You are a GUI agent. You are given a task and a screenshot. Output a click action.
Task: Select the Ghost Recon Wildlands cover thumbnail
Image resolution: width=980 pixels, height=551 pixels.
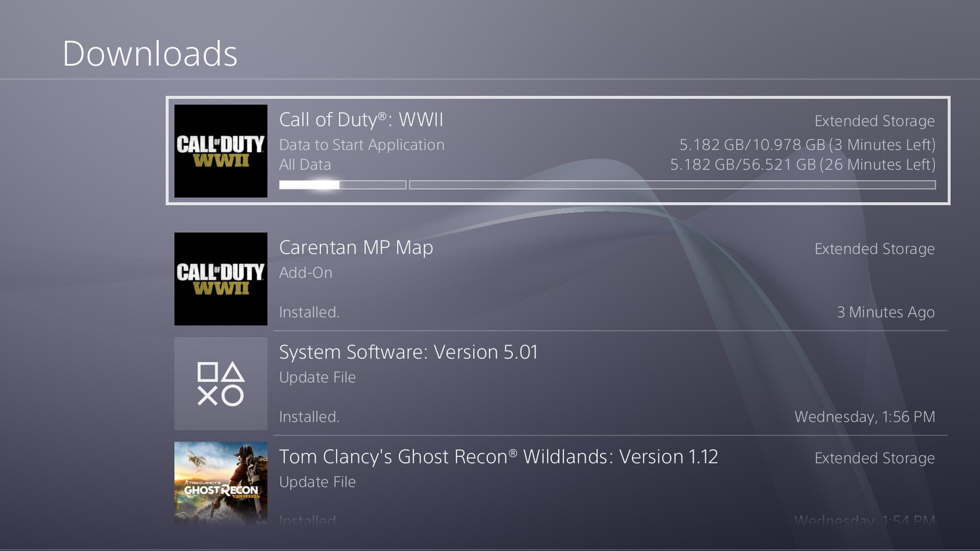[221, 483]
